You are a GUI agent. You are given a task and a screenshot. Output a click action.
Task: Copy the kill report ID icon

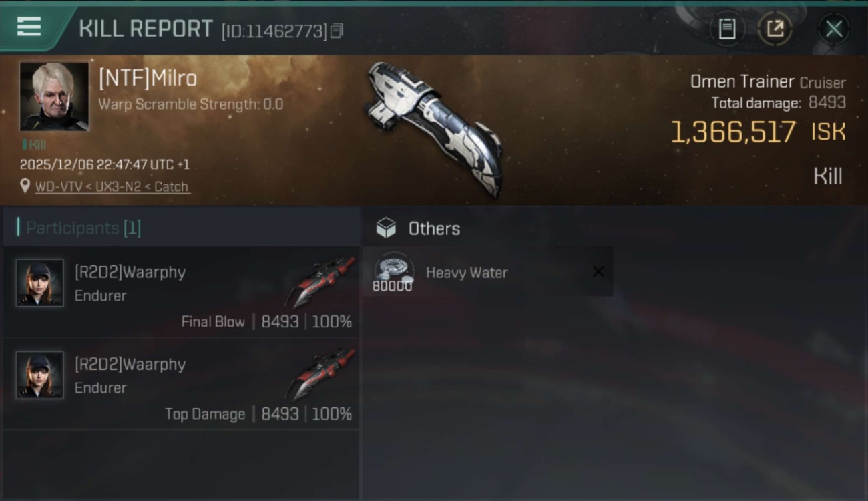[337, 31]
